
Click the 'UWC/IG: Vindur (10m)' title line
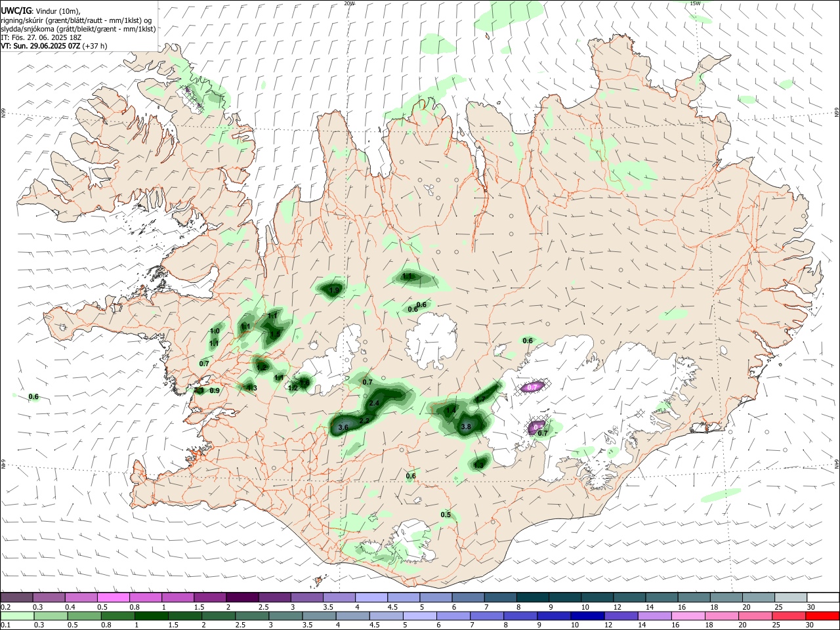41,11
